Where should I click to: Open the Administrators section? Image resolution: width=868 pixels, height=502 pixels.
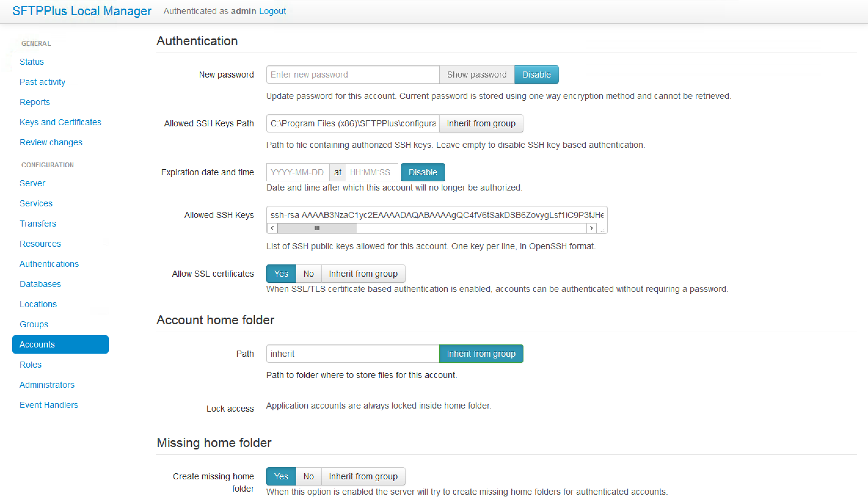tap(47, 384)
